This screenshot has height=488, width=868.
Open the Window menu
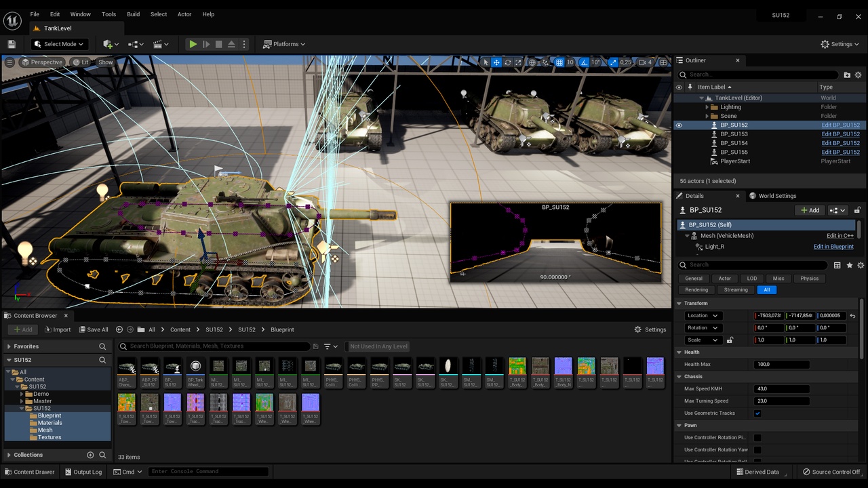pyautogui.click(x=81, y=14)
